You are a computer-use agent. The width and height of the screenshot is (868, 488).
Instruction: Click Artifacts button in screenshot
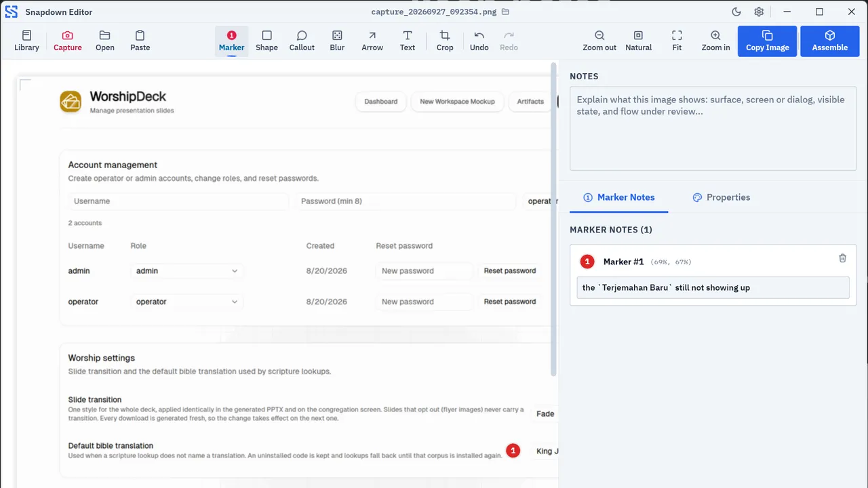[530, 102]
